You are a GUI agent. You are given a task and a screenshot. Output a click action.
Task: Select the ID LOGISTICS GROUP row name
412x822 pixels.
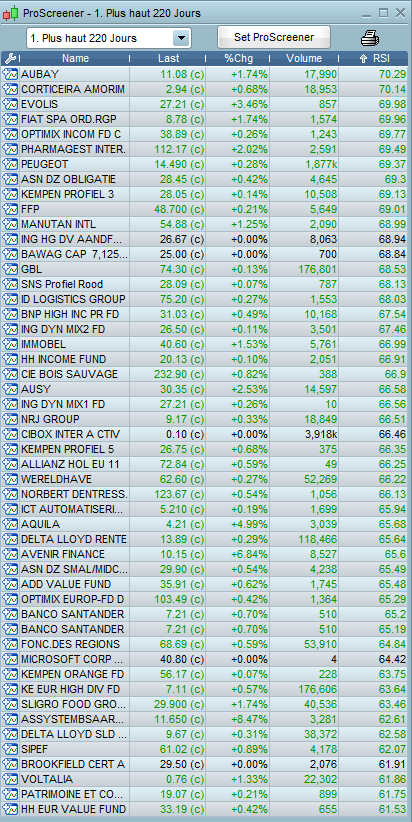pos(73,299)
